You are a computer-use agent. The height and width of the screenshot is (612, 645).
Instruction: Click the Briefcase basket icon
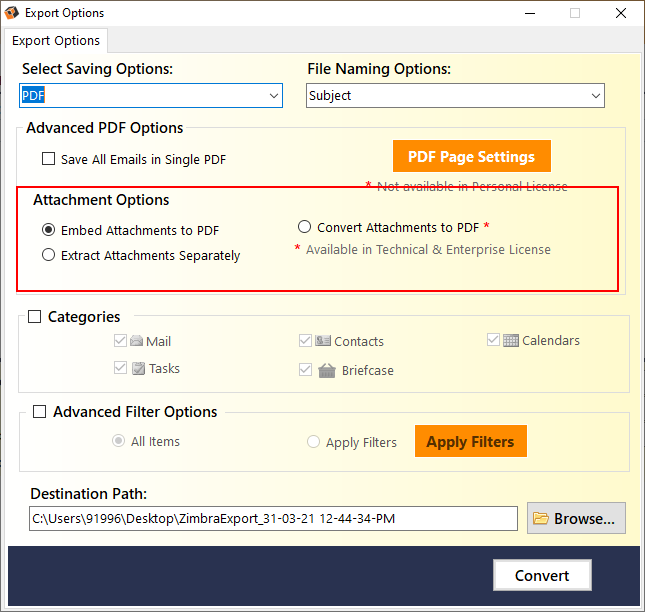click(x=327, y=370)
